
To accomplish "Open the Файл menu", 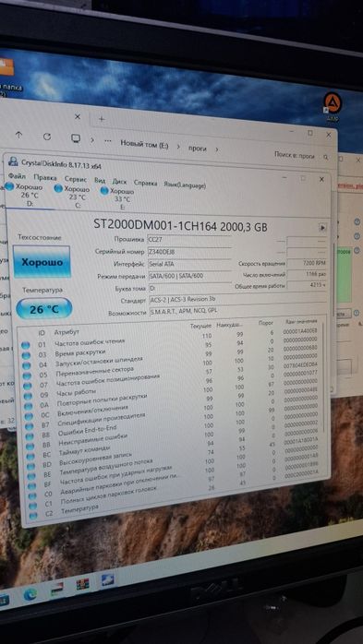I will point(17,176).
